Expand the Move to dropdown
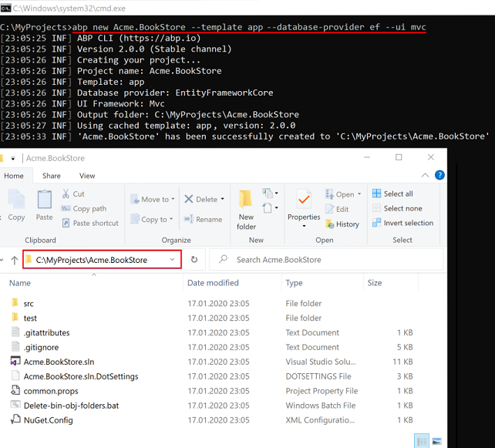The width and height of the screenshot is (495, 448). [171, 200]
